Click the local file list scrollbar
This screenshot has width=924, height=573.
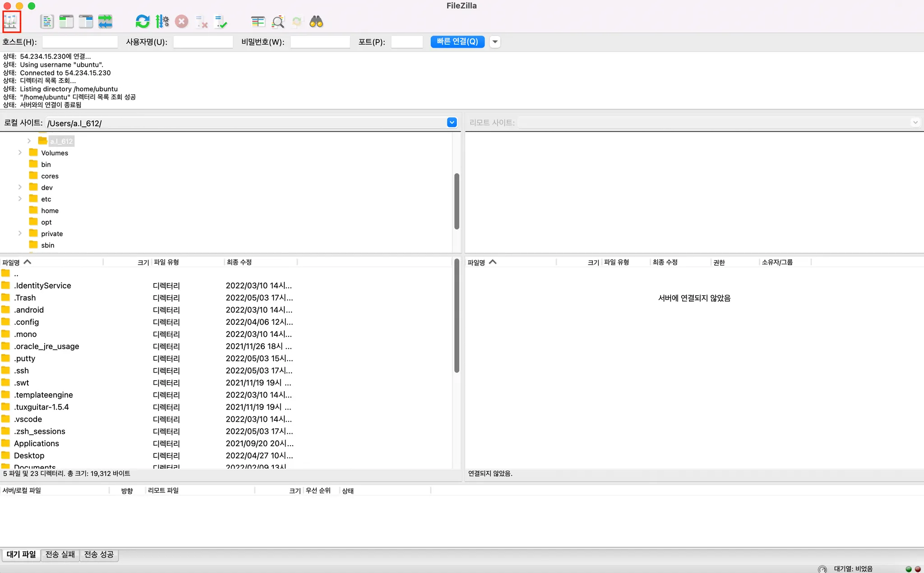coord(457,316)
